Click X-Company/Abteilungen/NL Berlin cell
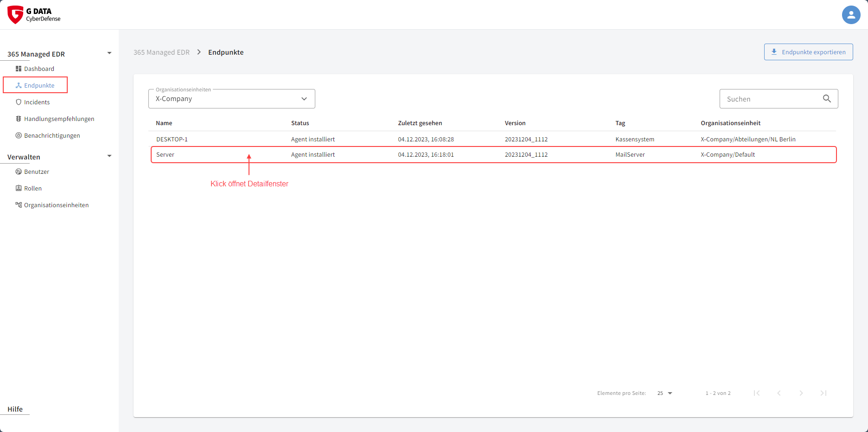The image size is (868, 432). coord(748,139)
